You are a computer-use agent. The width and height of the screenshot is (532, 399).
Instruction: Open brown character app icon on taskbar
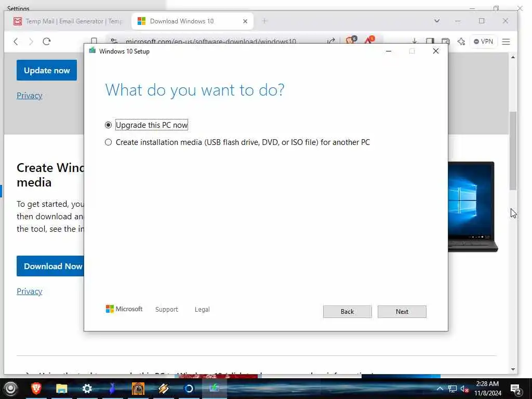tap(138, 388)
